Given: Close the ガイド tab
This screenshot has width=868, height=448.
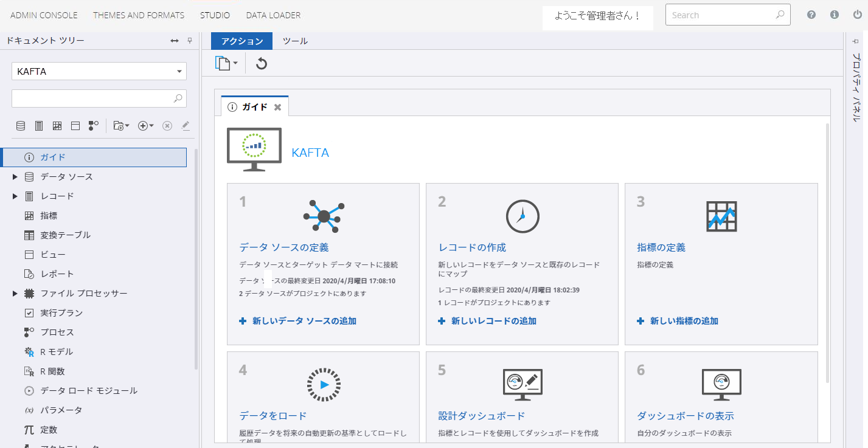Looking at the screenshot, I should [278, 107].
